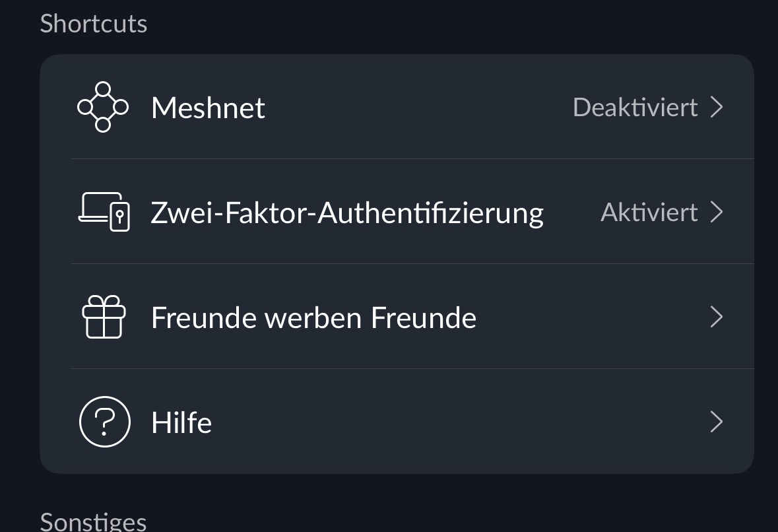This screenshot has width=778, height=532.
Task: Open the Hilfe text label
Action: 181,422
